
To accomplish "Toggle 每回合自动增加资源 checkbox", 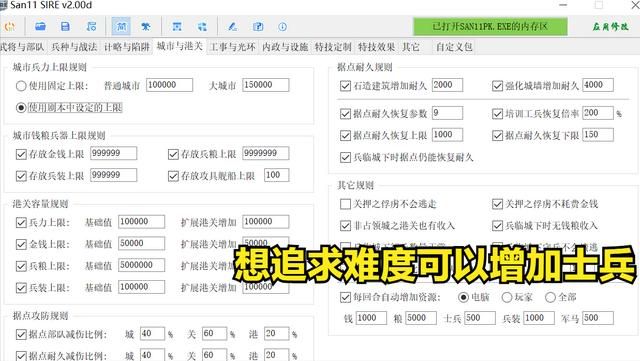I will tap(345, 297).
